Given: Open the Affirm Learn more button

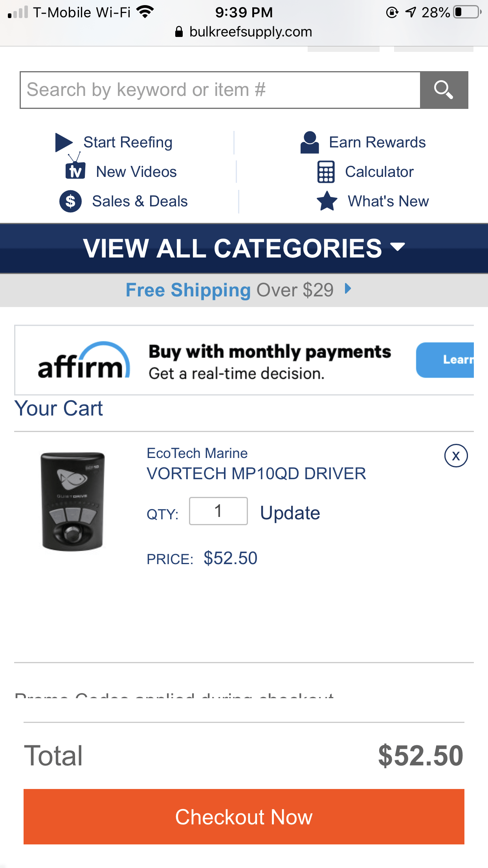Looking at the screenshot, I should (x=445, y=360).
